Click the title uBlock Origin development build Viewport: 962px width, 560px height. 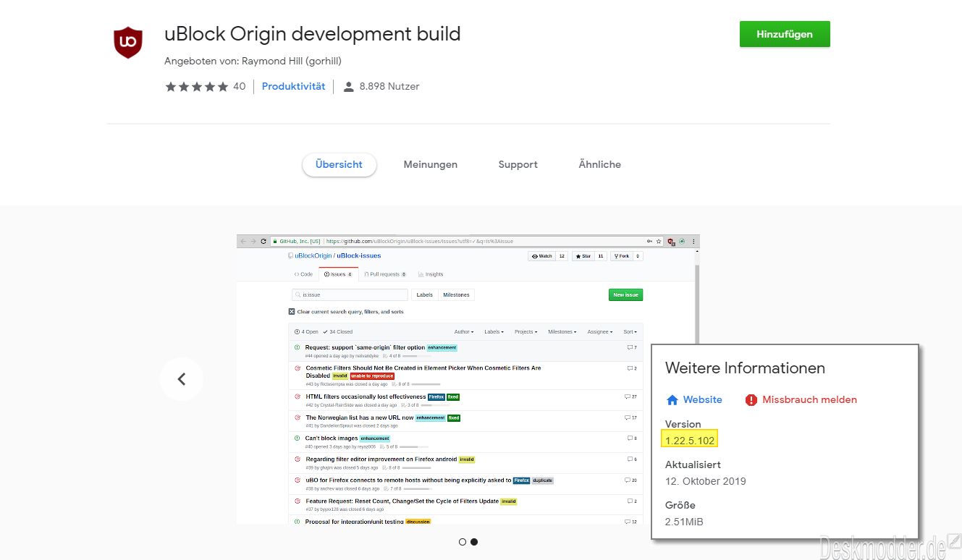pos(313,34)
